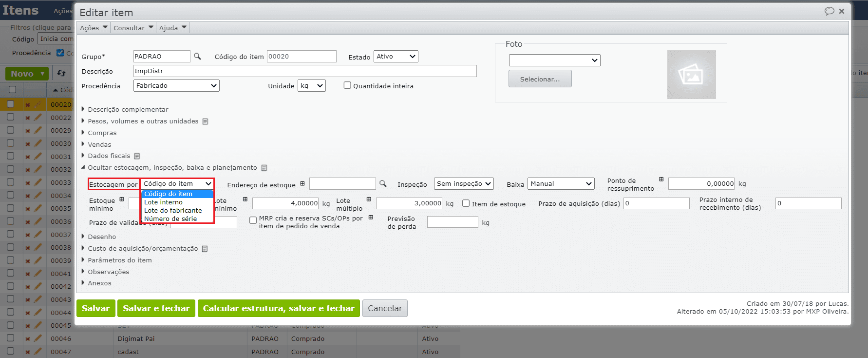868x358 pixels.
Task: Open the Unidade dropdown showing kg
Action: [311, 86]
